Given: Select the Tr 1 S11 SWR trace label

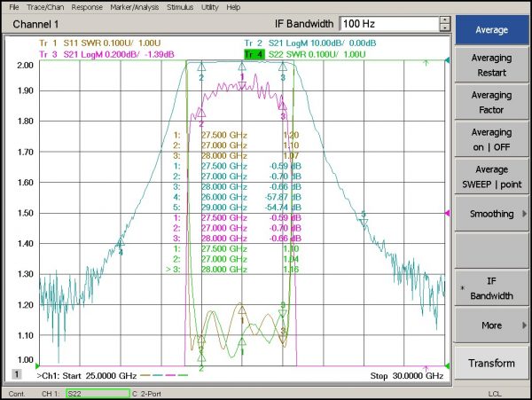Looking at the screenshot, I should [87, 43].
